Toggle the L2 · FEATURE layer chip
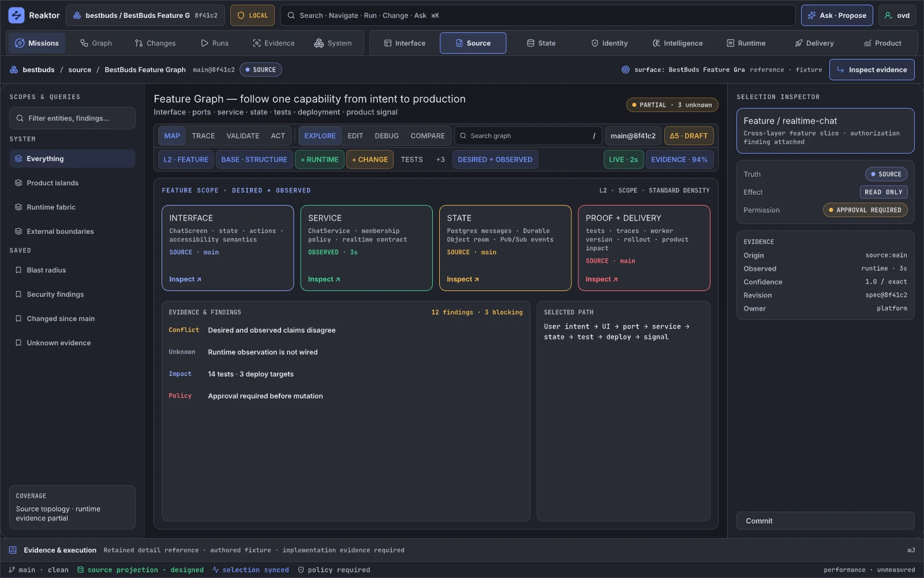This screenshot has height=578, width=924. click(186, 160)
